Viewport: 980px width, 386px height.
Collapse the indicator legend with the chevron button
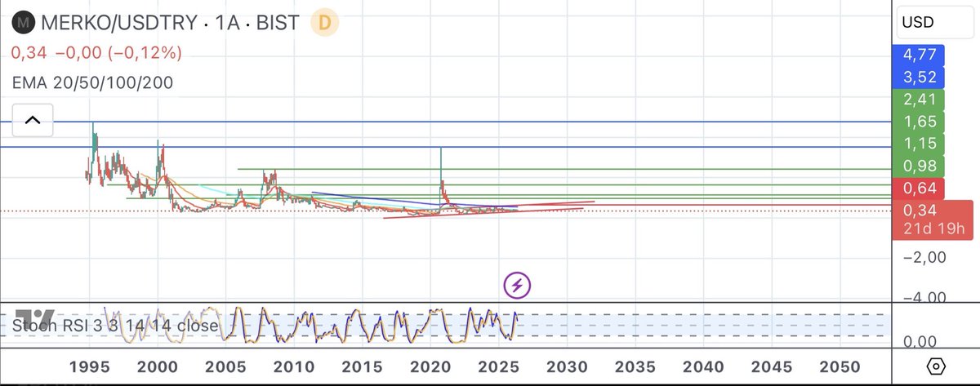pos(32,120)
